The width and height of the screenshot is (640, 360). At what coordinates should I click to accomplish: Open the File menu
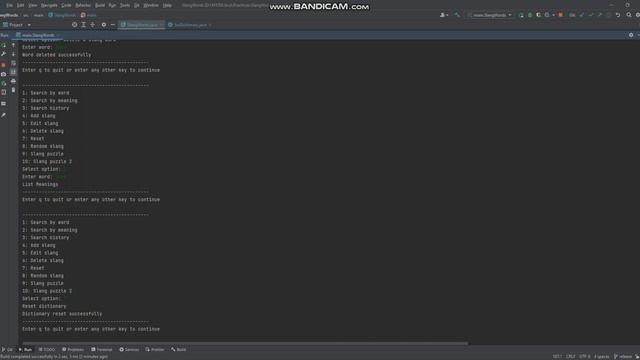[x=9, y=5]
